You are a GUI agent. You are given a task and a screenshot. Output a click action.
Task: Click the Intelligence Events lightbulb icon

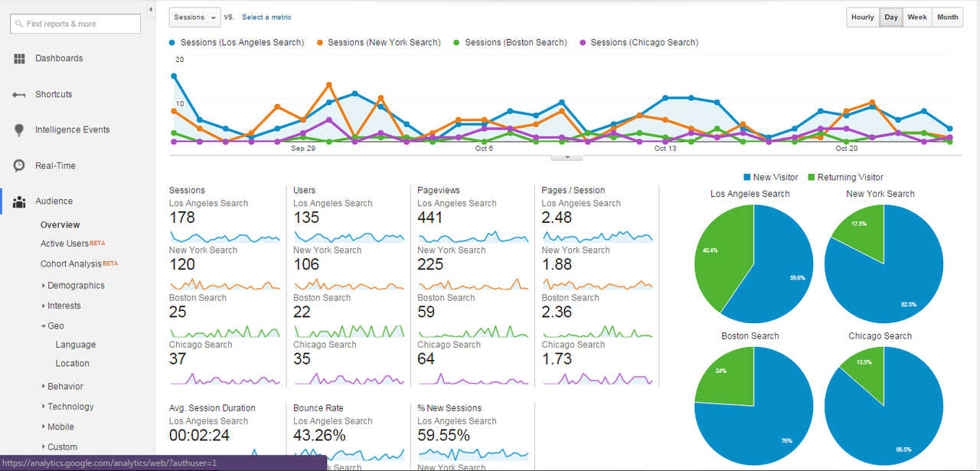20,130
